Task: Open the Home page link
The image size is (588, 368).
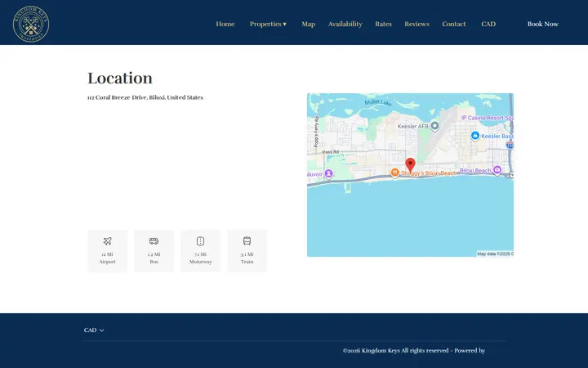Action: click(225, 24)
